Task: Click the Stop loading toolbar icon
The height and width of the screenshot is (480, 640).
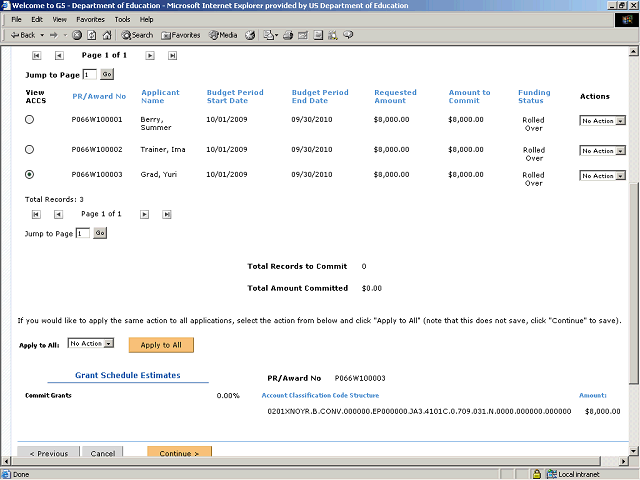Action: point(77,35)
